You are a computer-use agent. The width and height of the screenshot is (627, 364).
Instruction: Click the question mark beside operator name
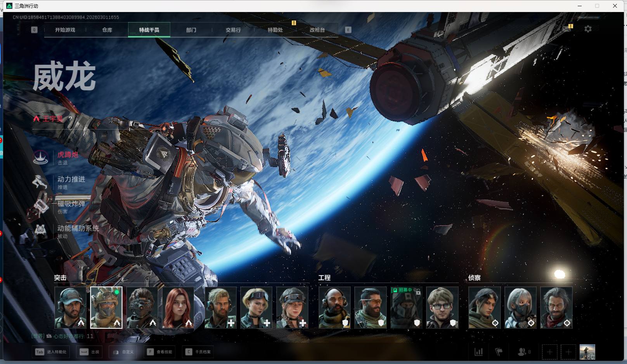click(70, 119)
